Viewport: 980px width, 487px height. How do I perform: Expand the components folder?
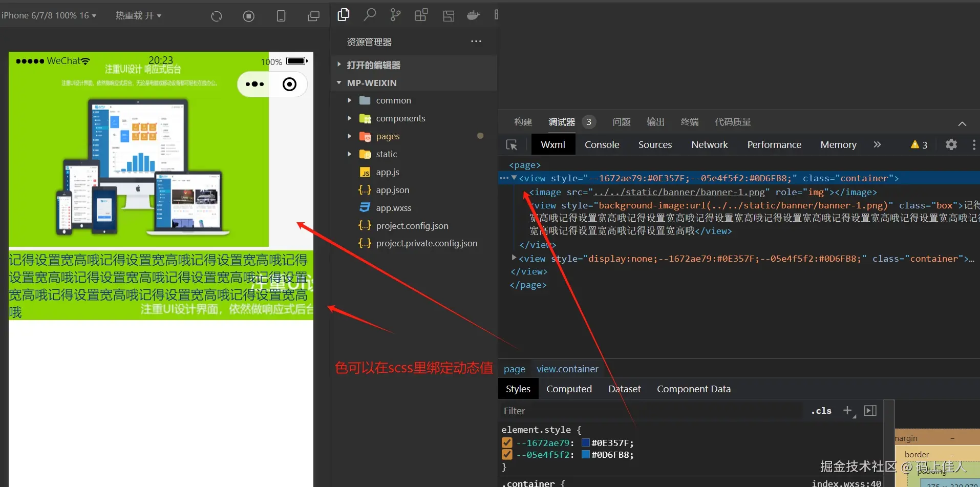pos(350,118)
